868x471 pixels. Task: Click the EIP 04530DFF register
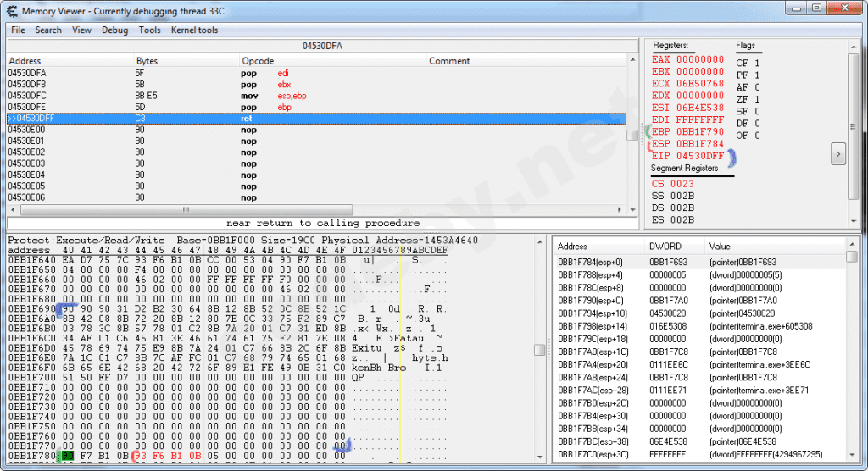pos(687,156)
